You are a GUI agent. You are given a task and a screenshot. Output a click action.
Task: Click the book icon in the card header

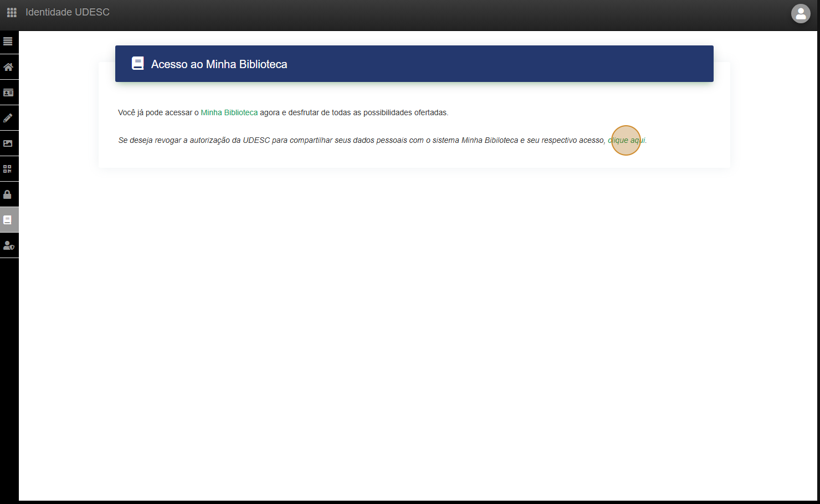click(x=137, y=64)
